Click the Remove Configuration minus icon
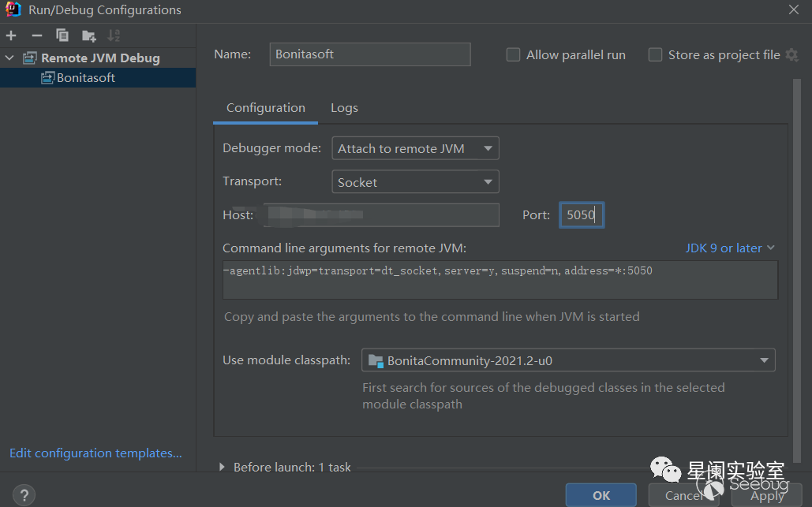Screen dimensions: 812x507 [36, 35]
